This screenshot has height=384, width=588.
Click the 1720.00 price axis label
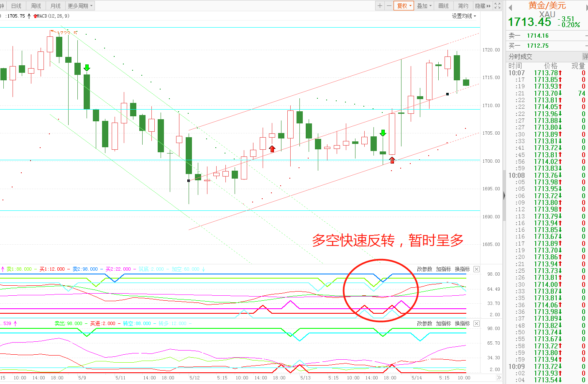point(491,50)
